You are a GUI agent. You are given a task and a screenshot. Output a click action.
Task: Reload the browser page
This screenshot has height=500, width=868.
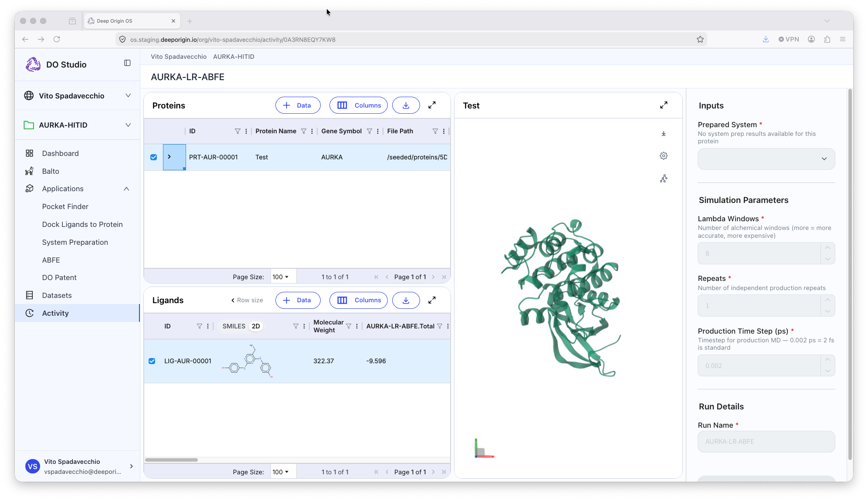click(57, 39)
